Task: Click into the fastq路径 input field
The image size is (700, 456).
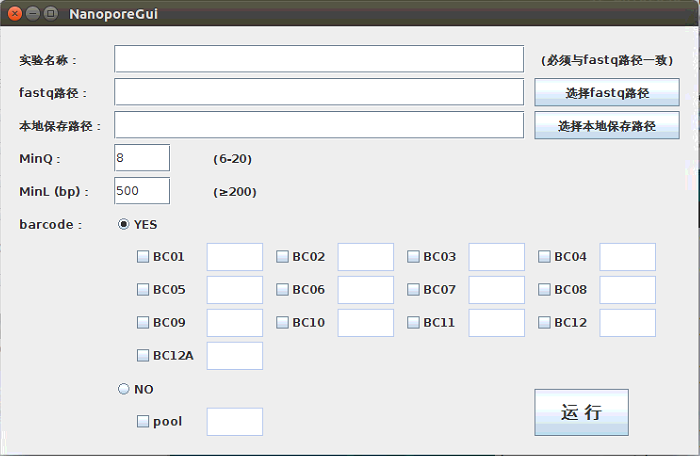Action: (x=319, y=92)
